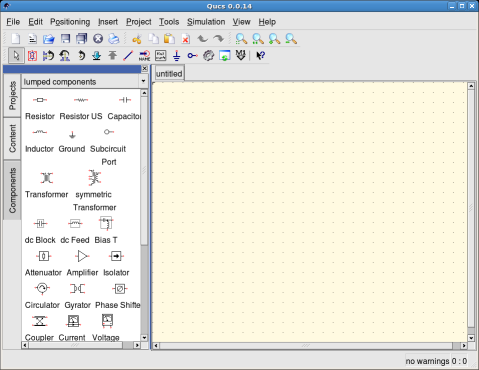The height and width of the screenshot is (370, 479).
Task: Select the untitled document tab
Action: tap(169, 74)
